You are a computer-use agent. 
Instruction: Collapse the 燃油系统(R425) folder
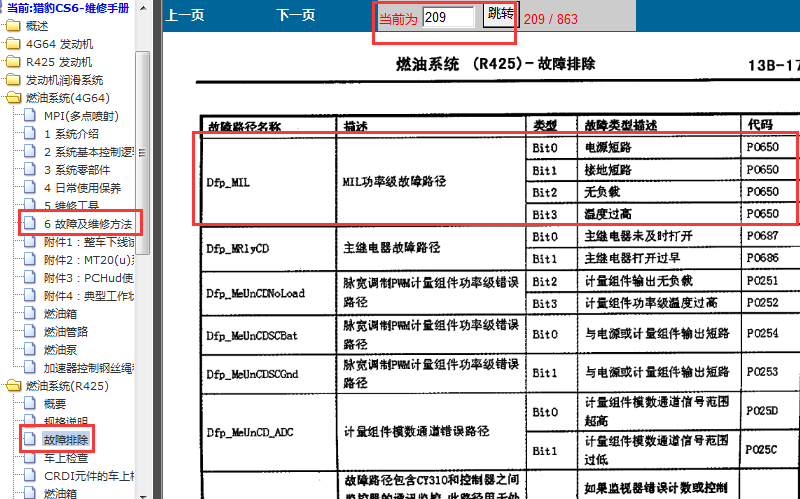click(x=13, y=386)
